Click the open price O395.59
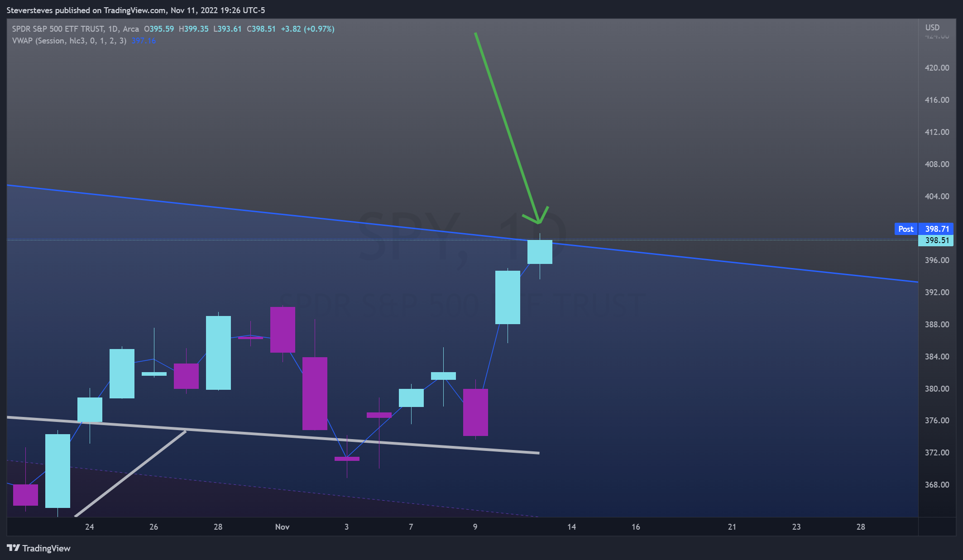The width and height of the screenshot is (963, 560). point(159,29)
